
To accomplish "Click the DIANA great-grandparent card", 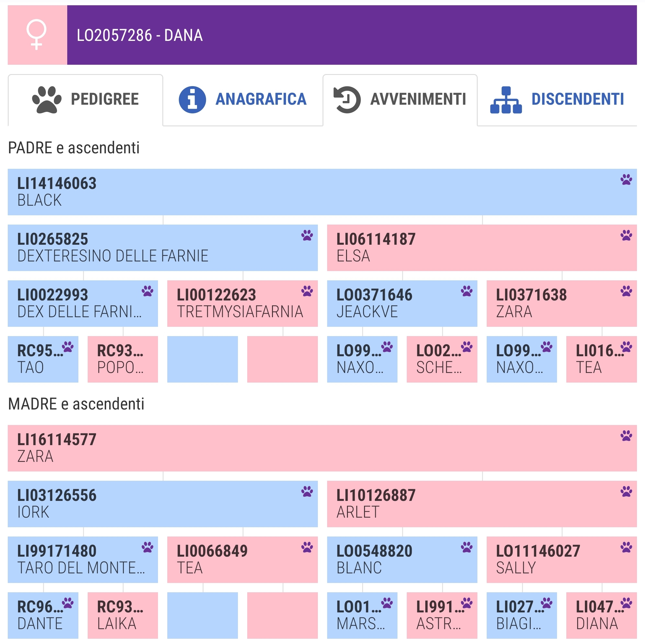I will tap(601, 615).
